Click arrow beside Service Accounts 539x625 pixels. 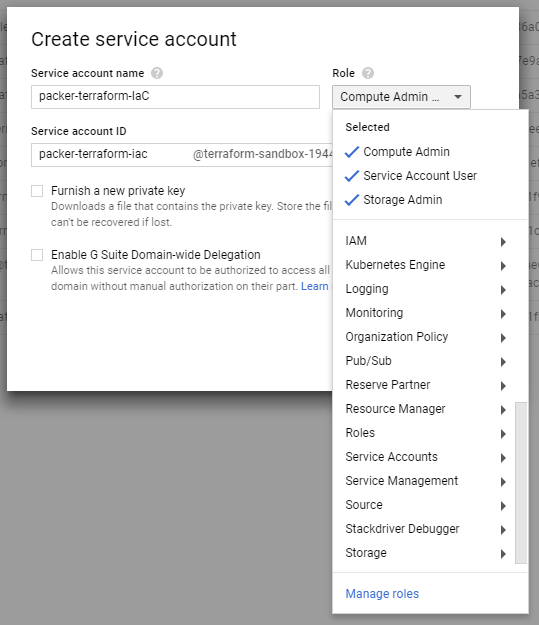503,458
